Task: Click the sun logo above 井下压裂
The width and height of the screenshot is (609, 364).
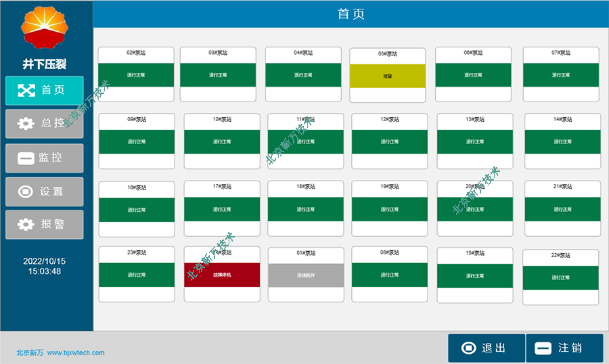Action: click(45, 28)
